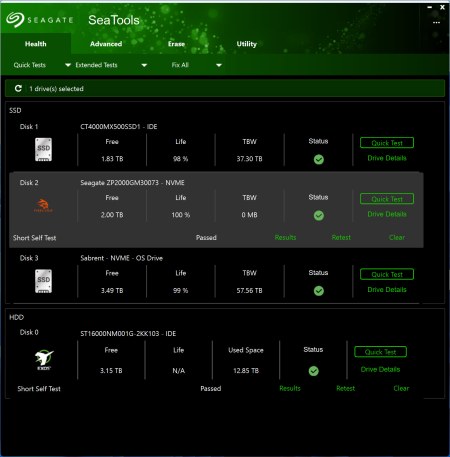This screenshot has width=450, height=457.
Task: Switch to the Utility tab
Action: [x=247, y=44]
